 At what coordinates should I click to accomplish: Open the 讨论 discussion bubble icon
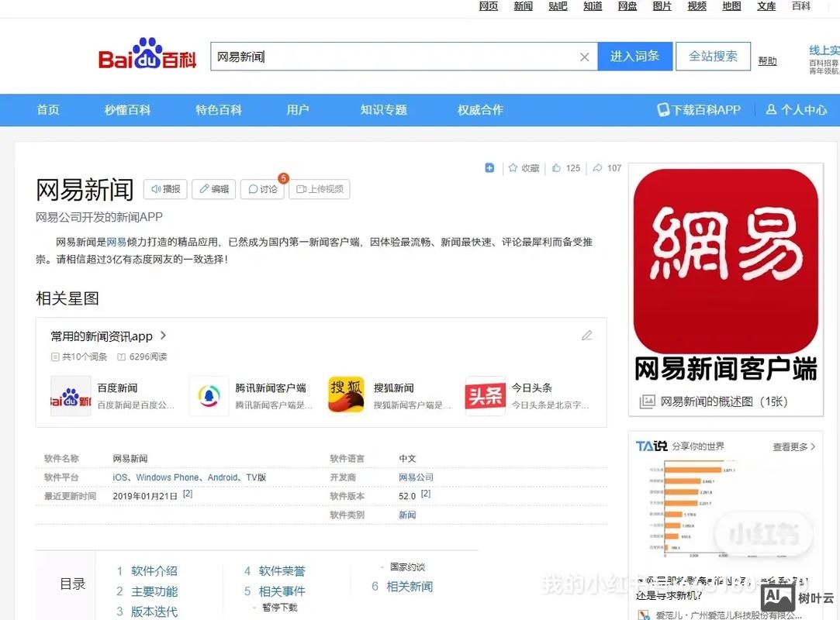[253, 189]
